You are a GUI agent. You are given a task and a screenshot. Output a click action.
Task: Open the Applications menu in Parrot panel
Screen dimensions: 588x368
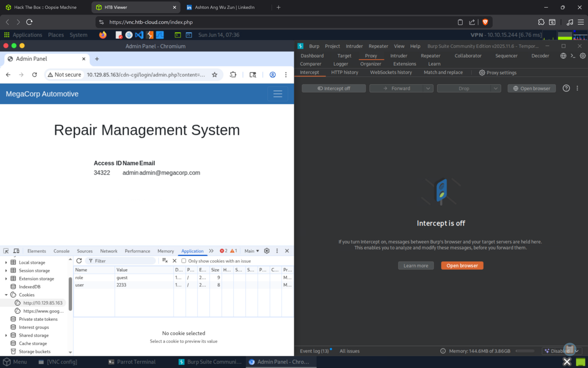coord(27,35)
